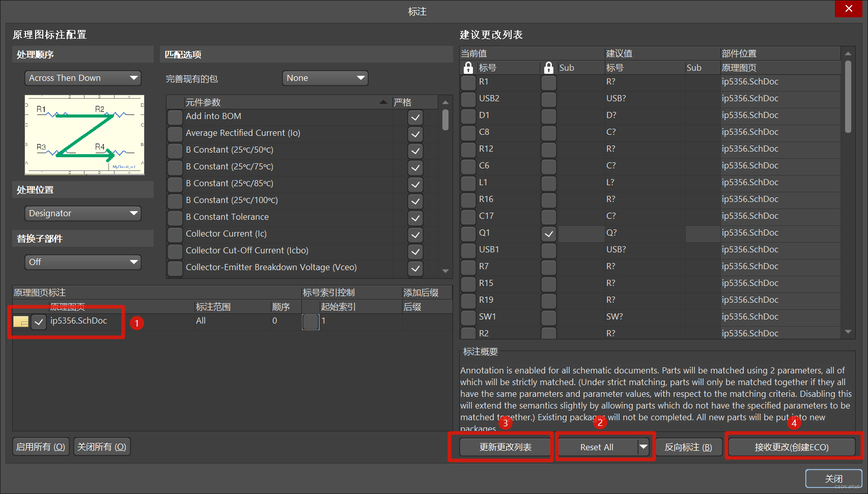Toggle strict checkbox for B Constant (25℃/85℃)
The image size is (868, 494).
pos(415,184)
